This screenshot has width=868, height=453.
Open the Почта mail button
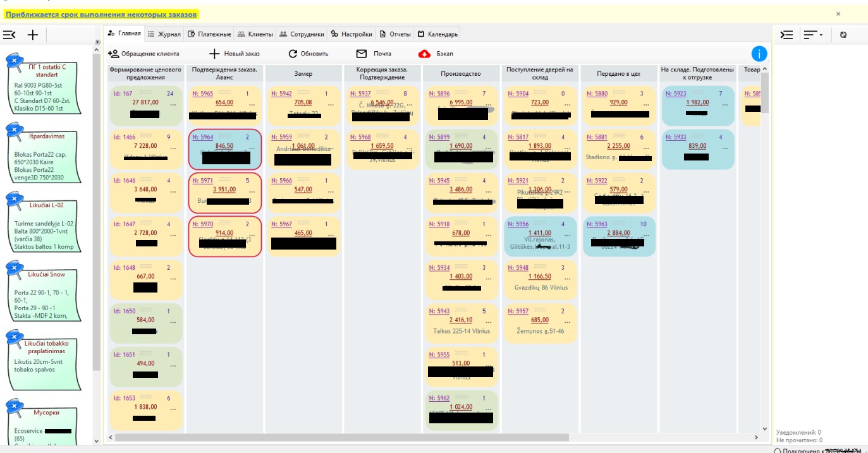point(374,54)
